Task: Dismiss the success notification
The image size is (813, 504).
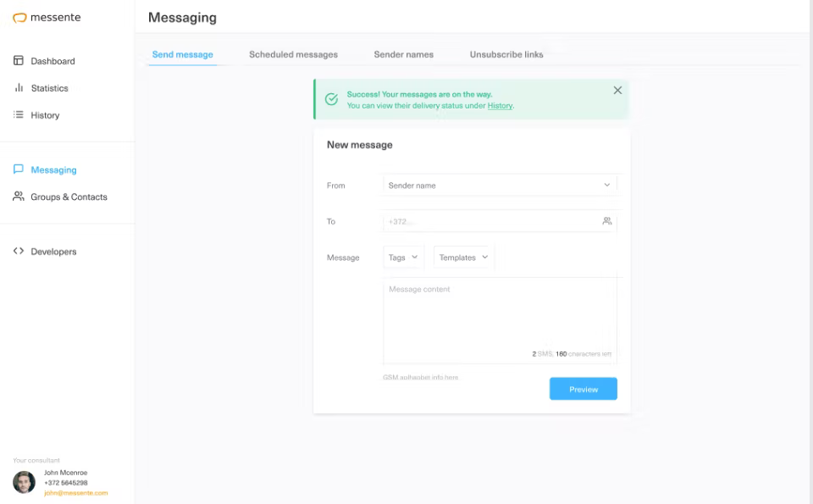Action: (617, 90)
